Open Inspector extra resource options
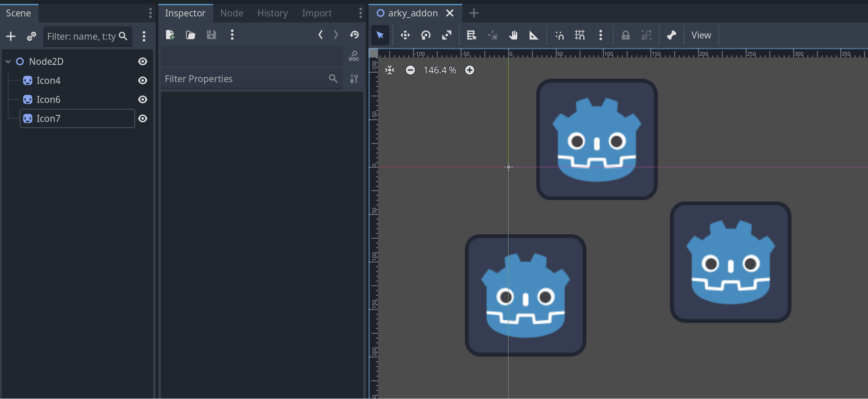The width and height of the screenshot is (868, 399). tap(232, 35)
